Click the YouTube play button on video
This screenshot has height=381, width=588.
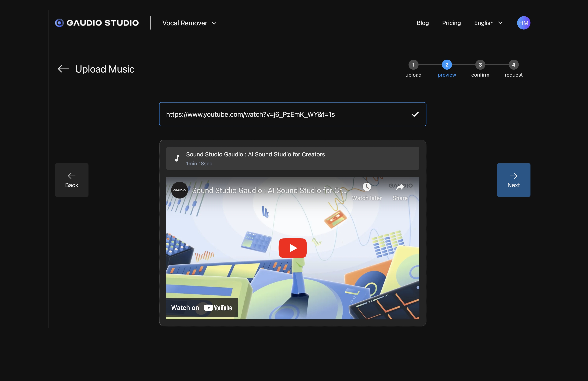293,248
